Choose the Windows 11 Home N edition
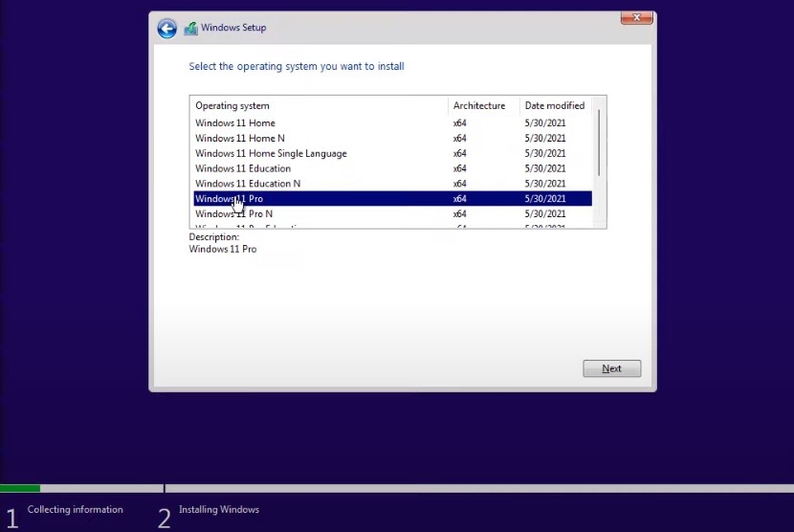This screenshot has height=532, width=794. click(x=240, y=139)
